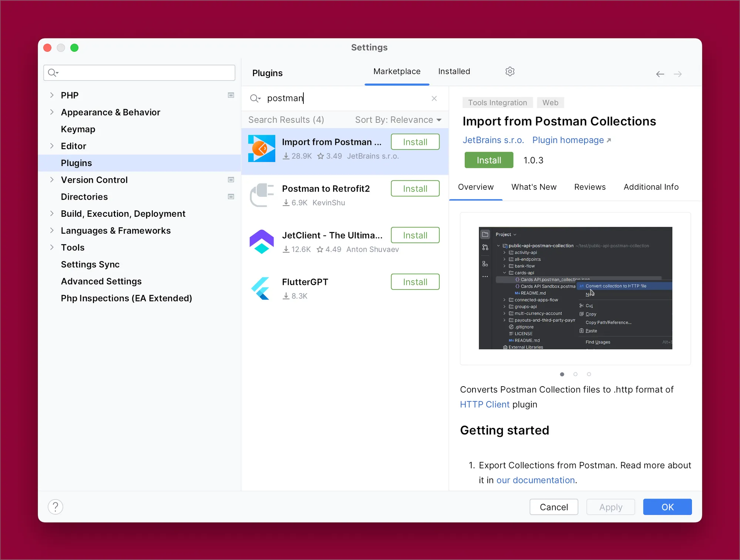Expand Languages & Frameworks node
The width and height of the screenshot is (740, 560).
pos(52,230)
